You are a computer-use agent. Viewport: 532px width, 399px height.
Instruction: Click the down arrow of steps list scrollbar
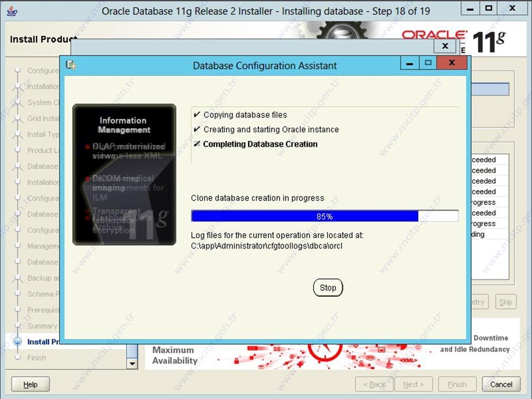tap(132, 364)
